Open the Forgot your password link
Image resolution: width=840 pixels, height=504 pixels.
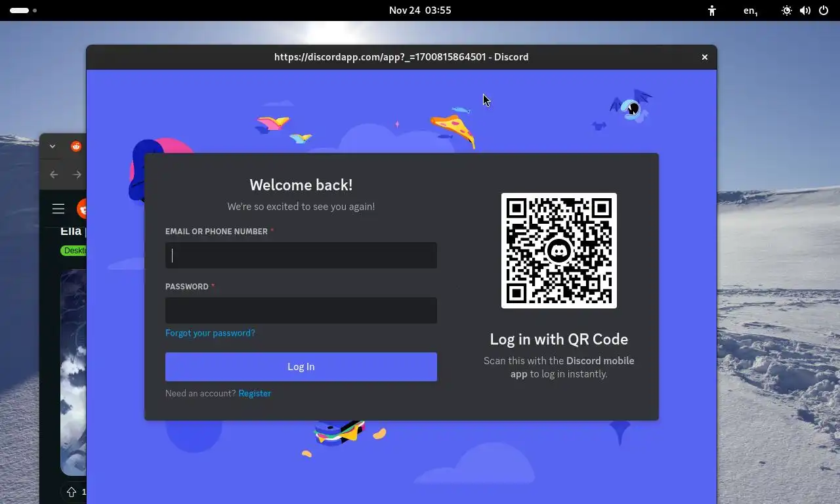click(x=210, y=333)
